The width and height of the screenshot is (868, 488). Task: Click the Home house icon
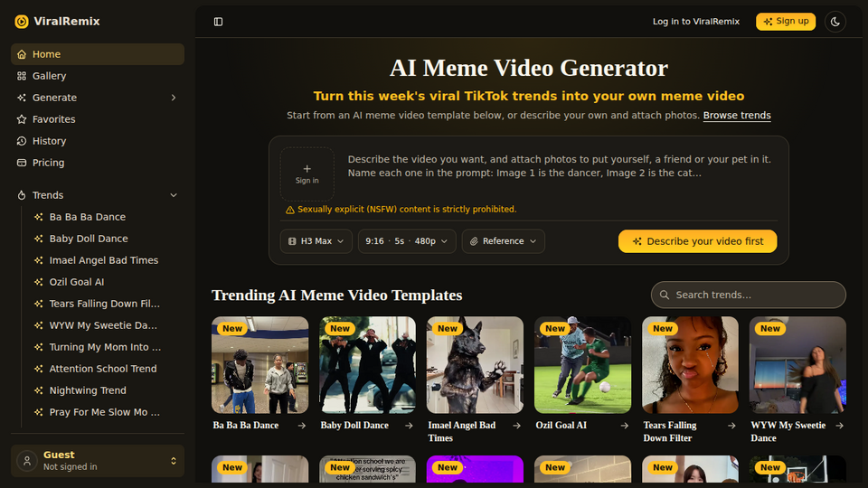(x=22, y=54)
